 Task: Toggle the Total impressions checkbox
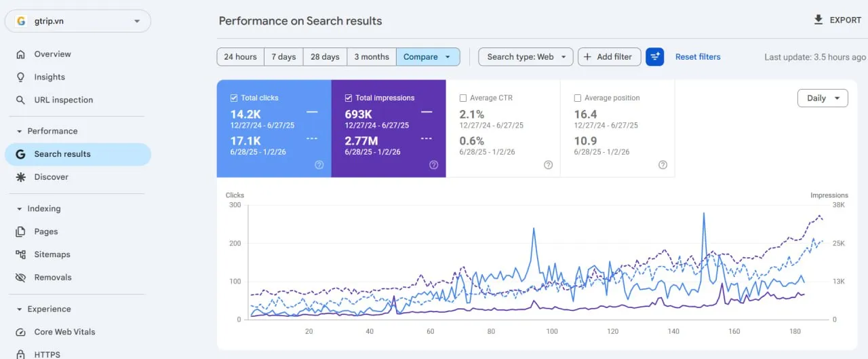point(349,98)
